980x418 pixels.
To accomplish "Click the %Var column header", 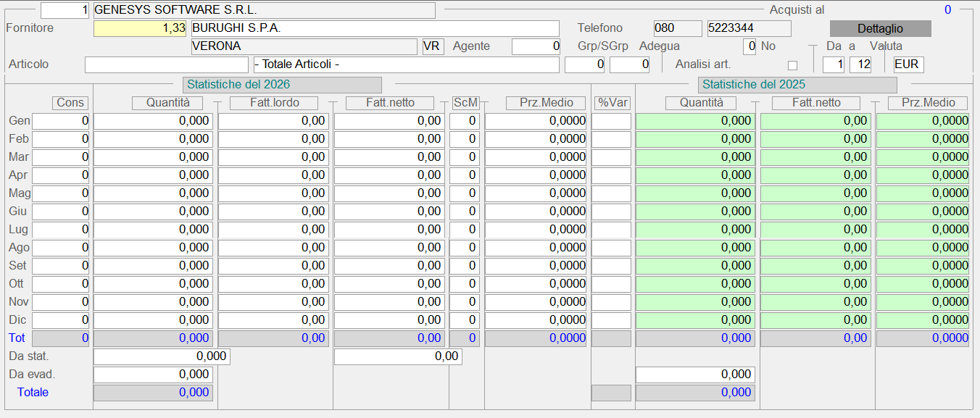I will click(x=612, y=103).
